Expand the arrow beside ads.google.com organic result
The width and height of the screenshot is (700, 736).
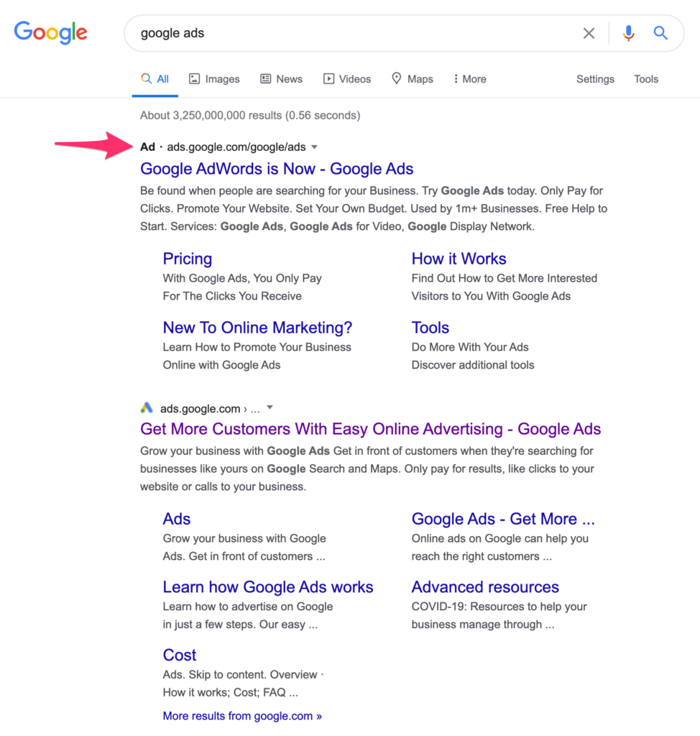point(270,408)
